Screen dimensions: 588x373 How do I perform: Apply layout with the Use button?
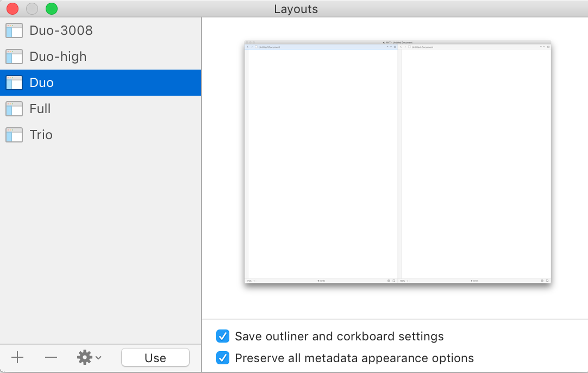click(x=155, y=358)
